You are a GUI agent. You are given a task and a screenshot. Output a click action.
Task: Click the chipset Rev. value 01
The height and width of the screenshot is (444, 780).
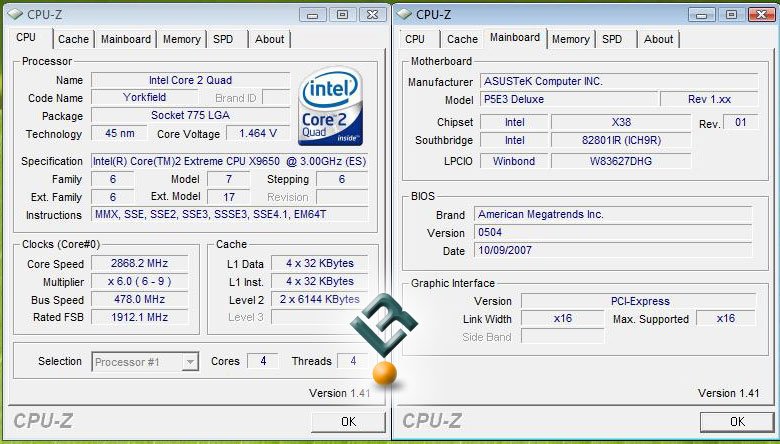point(740,122)
